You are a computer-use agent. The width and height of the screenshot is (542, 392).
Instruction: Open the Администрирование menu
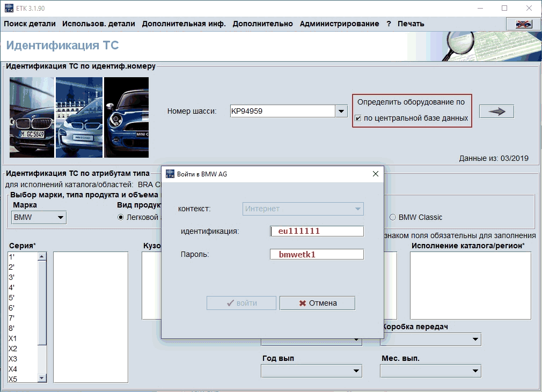pyautogui.click(x=339, y=24)
